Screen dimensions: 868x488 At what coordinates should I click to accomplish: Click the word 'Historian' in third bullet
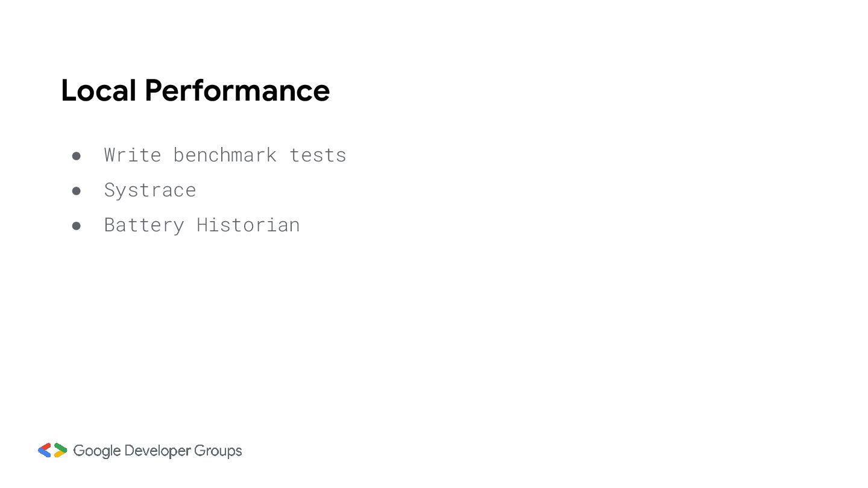coord(248,225)
